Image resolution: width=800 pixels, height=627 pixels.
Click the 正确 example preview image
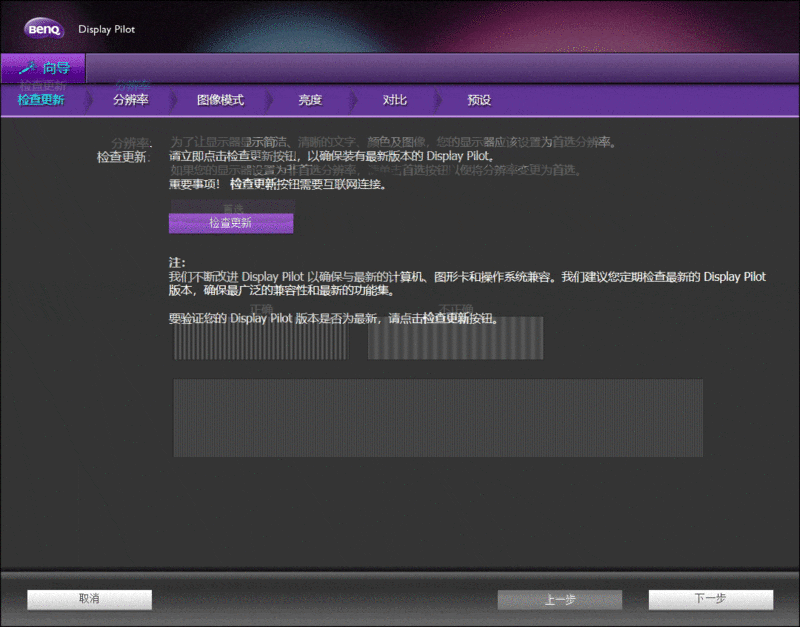click(261, 338)
